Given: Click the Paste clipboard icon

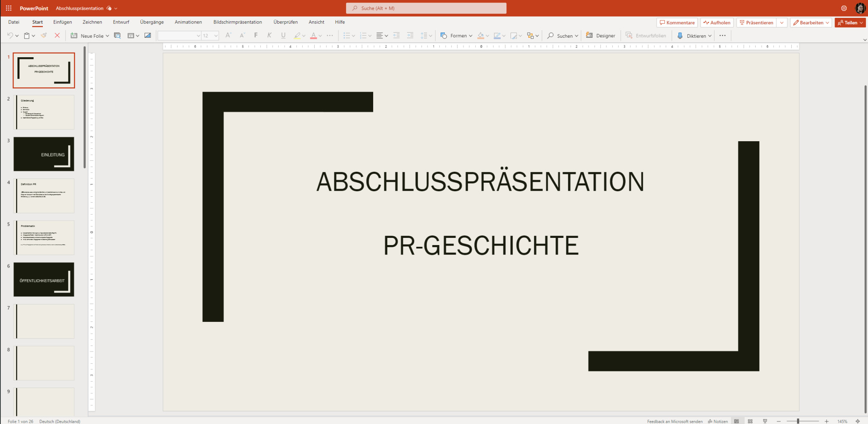Looking at the screenshot, I should point(26,36).
